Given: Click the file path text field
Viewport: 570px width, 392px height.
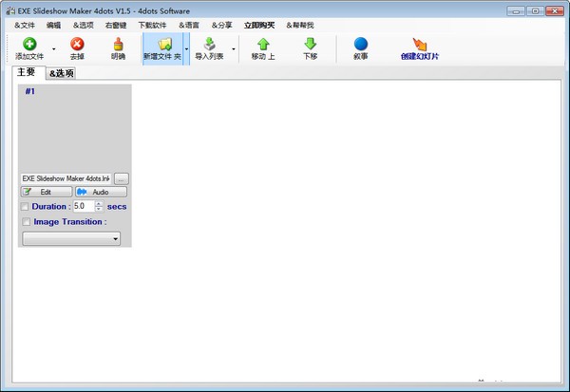Looking at the screenshot, I should point(66,177).
